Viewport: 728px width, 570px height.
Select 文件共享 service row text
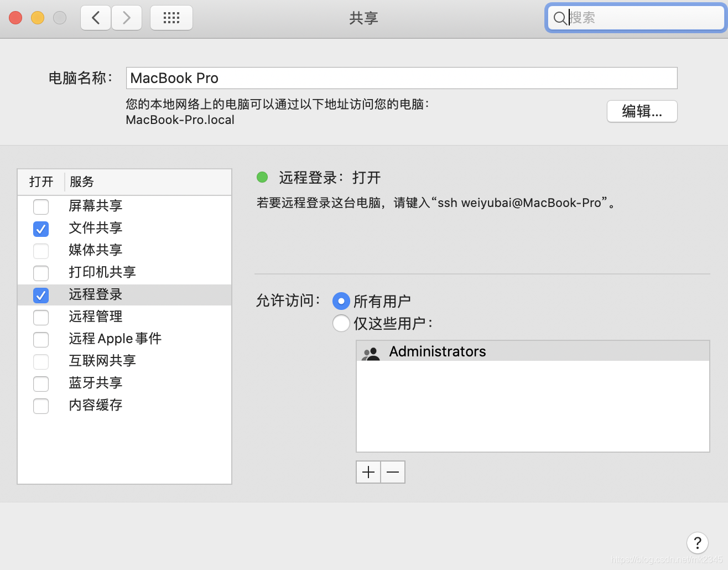coord(95,228)
